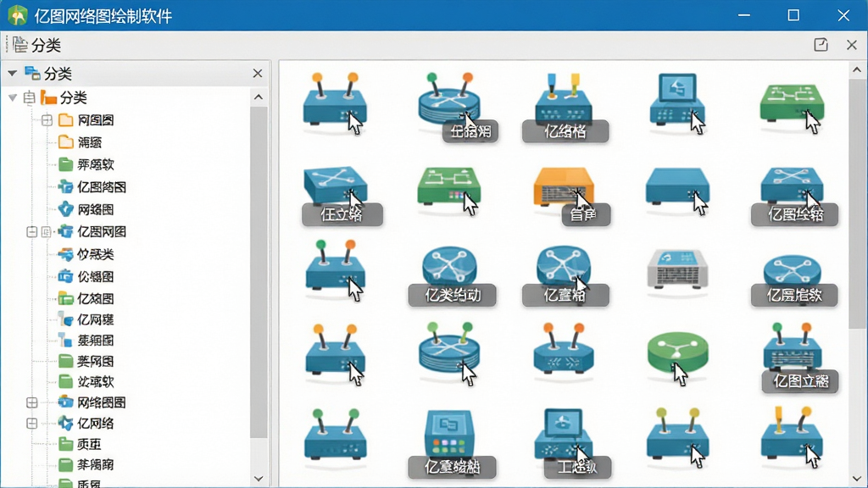Select the 亿图网图 tree item

(x=102, y=232)
